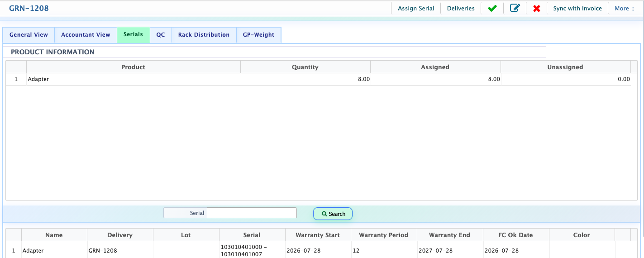
Task: Focus the Serial search input field
Action: 252,213
